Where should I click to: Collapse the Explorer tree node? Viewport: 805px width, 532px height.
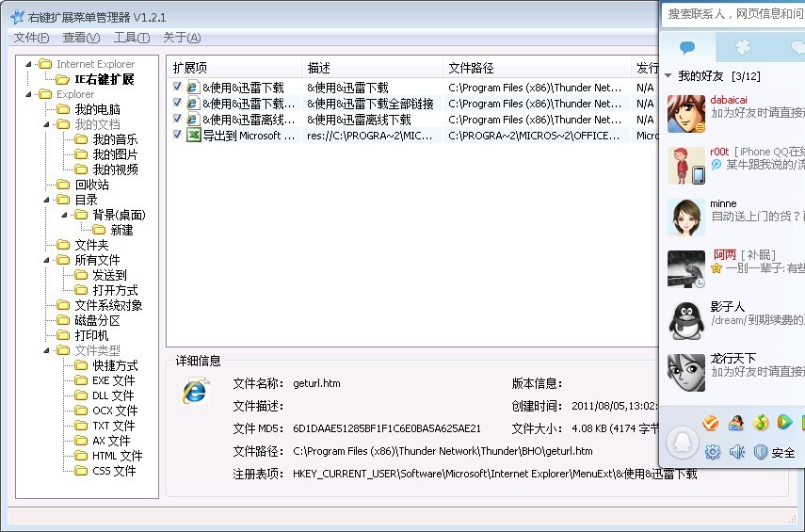pyautogui.click(x=28, y=94)
